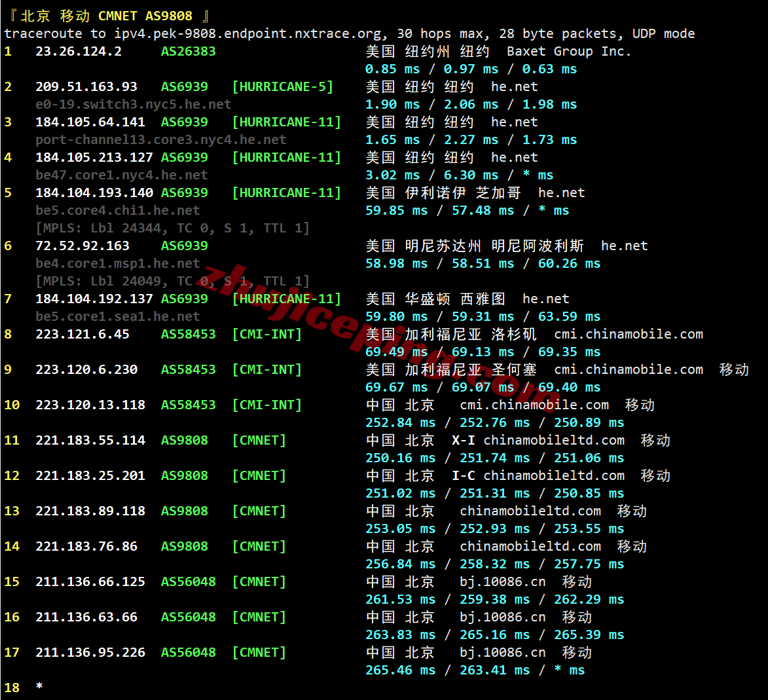Click hostname be5.core4.chi1.he.net

[x=118, y=210]
